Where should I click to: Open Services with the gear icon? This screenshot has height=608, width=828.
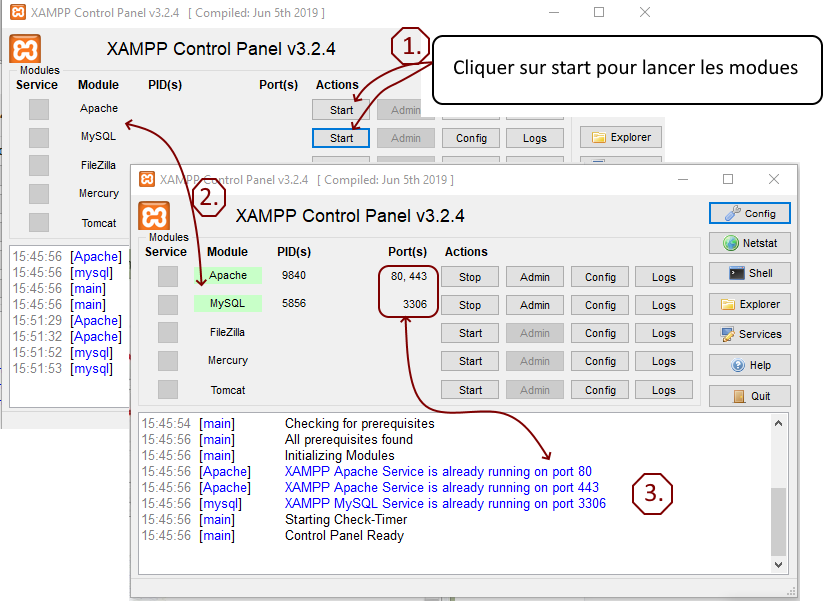[x=749, y=334]
